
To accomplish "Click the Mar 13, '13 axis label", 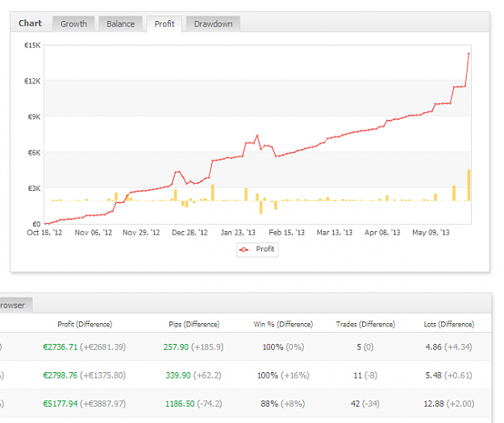I will pyautogui.click(x=335, y=233).
